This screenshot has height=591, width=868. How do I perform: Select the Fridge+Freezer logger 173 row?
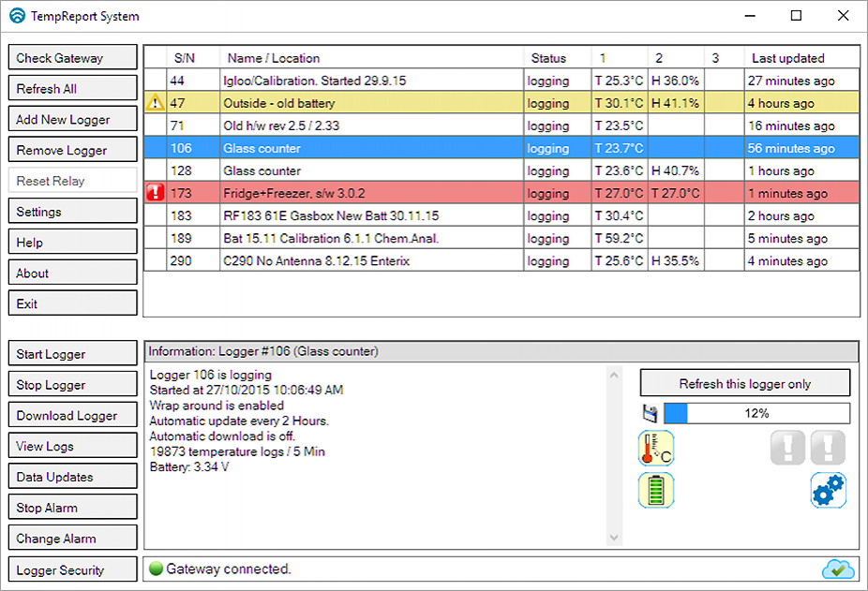tap(375, 193)
